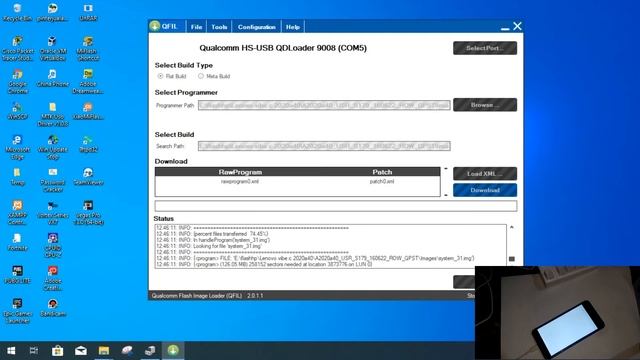The image size is (640, 360).
Task: Open the Google Chrome desktop icon
Action: tap(17, 82)
